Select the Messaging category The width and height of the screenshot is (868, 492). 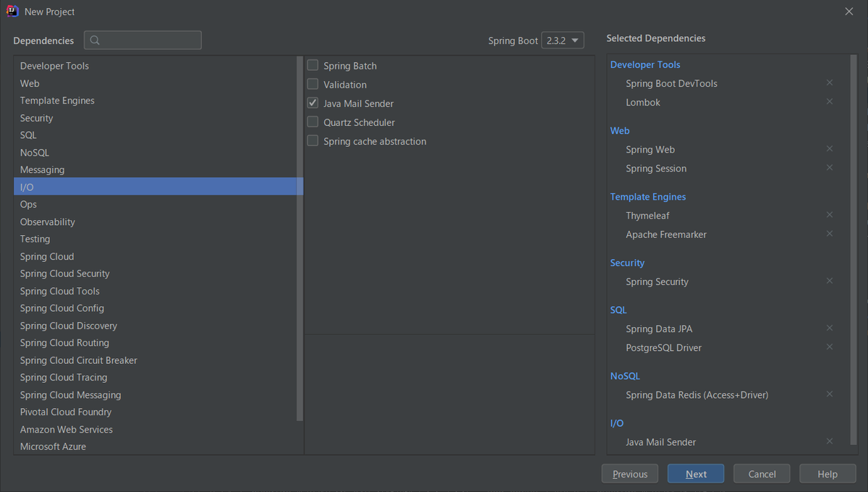155,169
